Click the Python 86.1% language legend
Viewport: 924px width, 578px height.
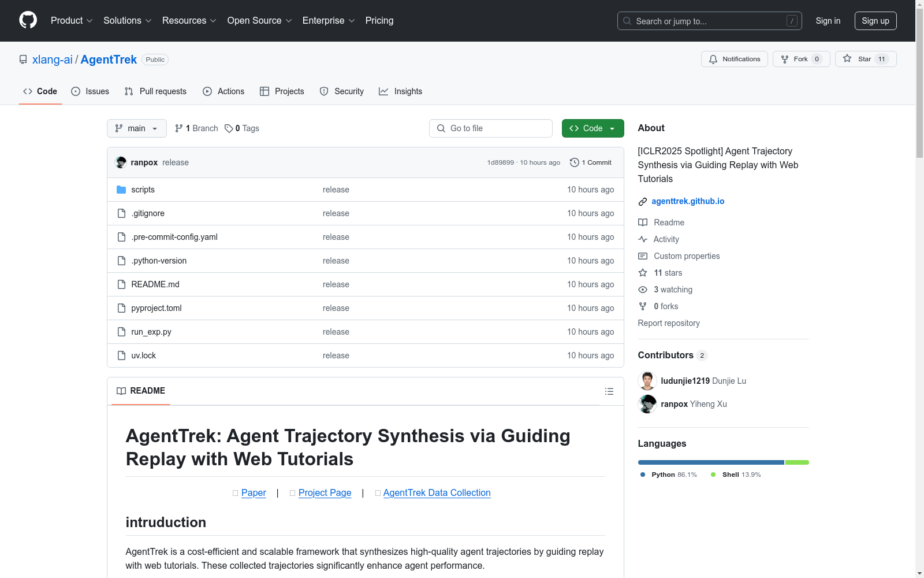point(669,475)
